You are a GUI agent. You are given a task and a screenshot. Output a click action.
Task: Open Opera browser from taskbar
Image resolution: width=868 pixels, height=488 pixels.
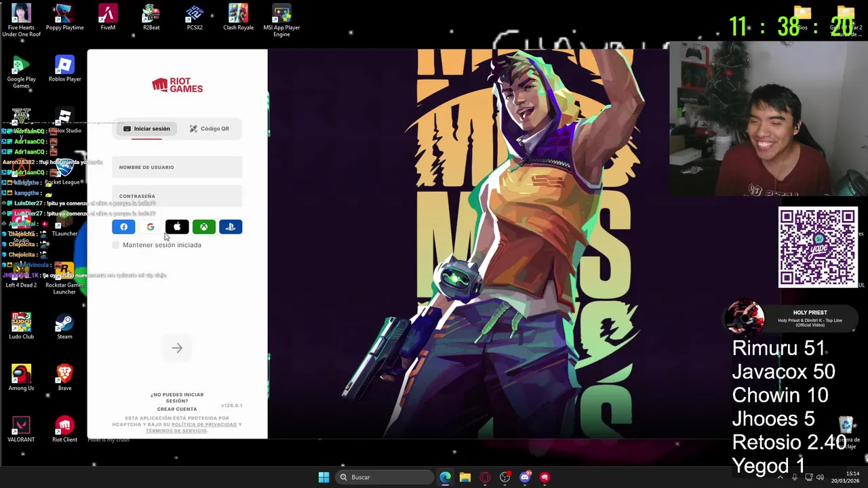coord(485,477)
